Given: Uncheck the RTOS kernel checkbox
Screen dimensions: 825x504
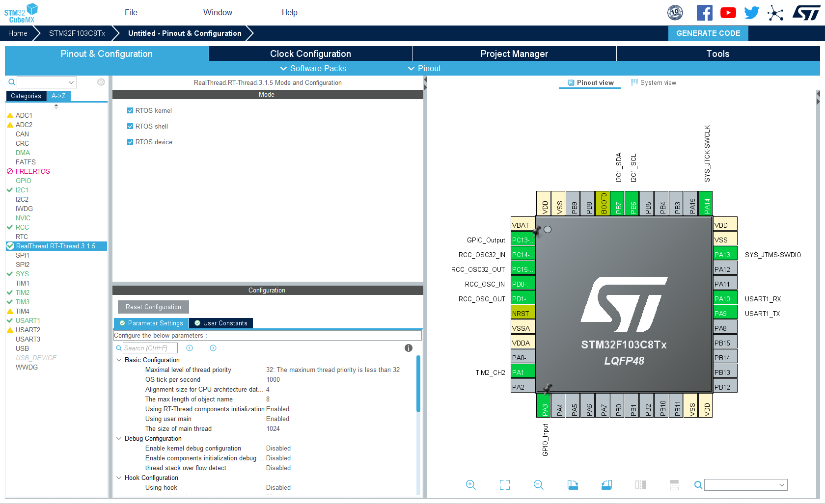Looking at the screenshot, I should tap(130, 110).
